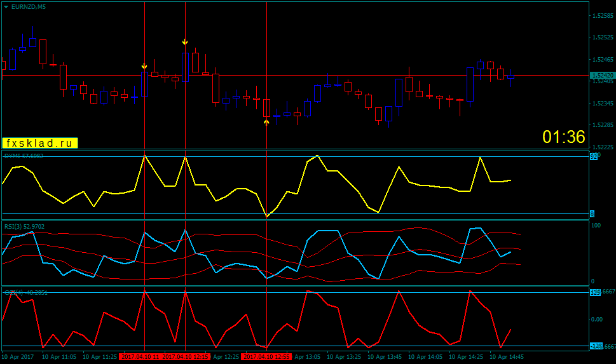Select the CCI upper level 125 tag
Screen dimensions: 616x364
pos(595,292)
